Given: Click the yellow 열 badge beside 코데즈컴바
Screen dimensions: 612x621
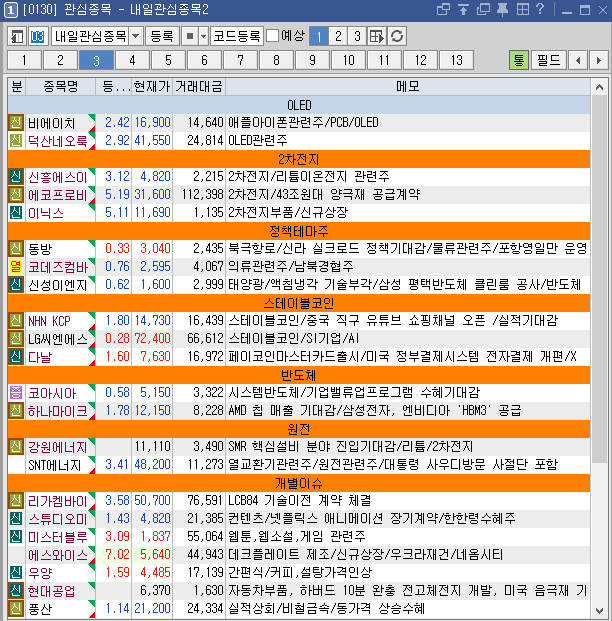Looking at the screenshot, I should (16, 267).
